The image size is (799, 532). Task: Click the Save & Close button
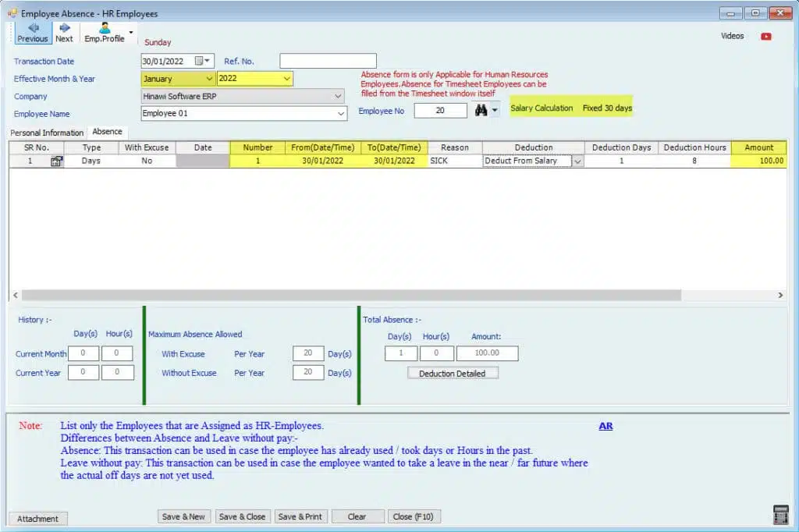point(242,516)
